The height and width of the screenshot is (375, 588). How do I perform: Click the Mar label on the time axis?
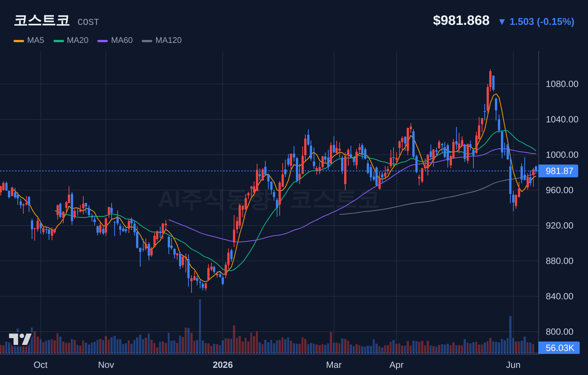[x=334, y=365]
